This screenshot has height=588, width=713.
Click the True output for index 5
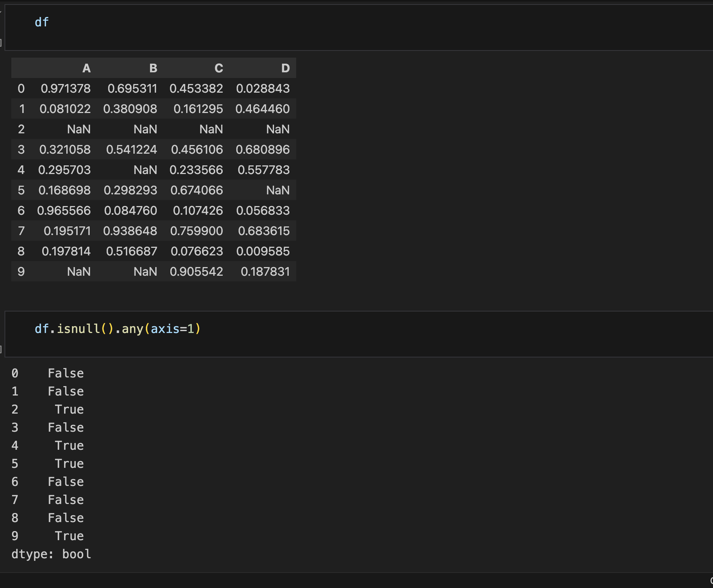pyautogui.click(x=69, y=464)
